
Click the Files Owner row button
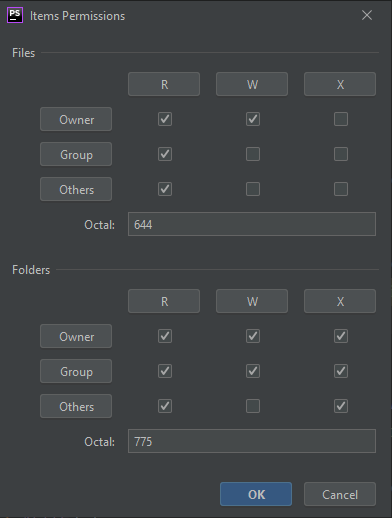coord(76,119)
